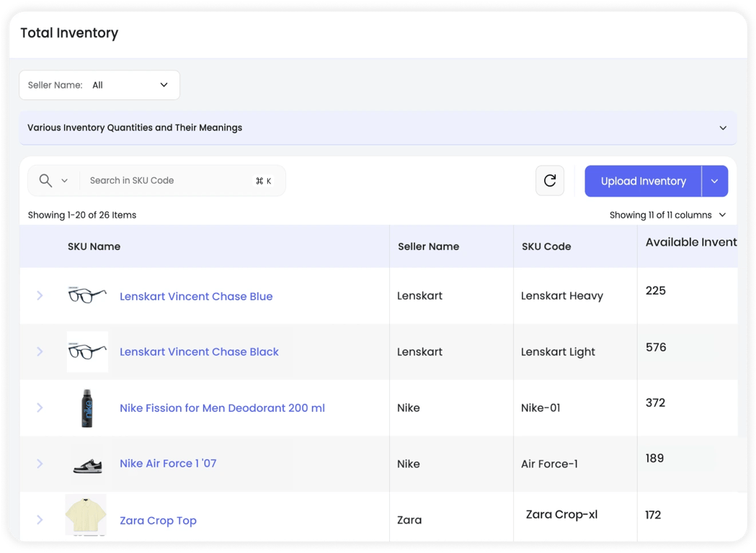Click the available inventory value 576
756x553 pixels.
(656, 347)
